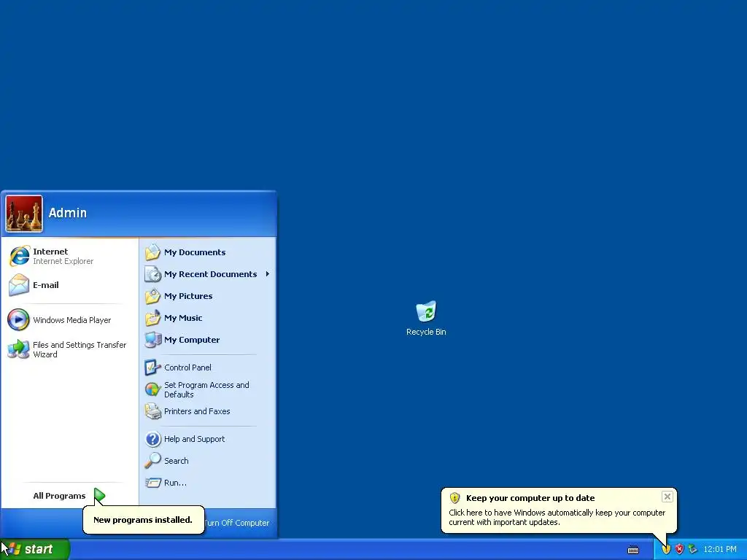Open Files and Settings Transfer Wizard

(x=69, y=349)
